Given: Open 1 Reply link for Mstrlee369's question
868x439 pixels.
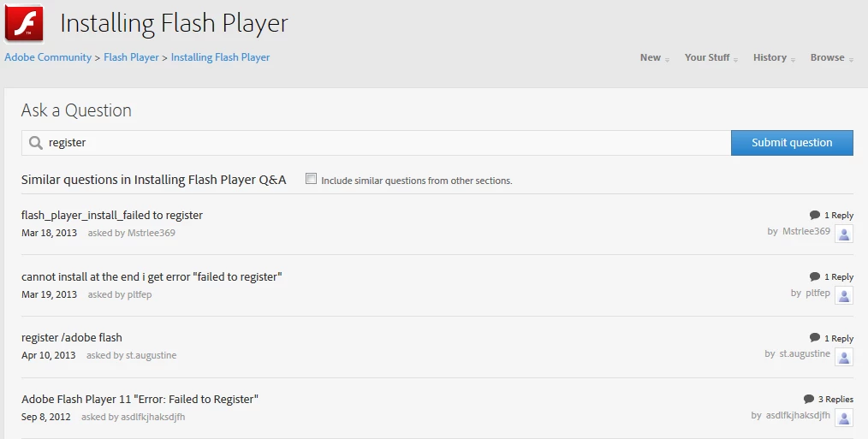Looking at the screenshot, I should [x=839, y=216].
